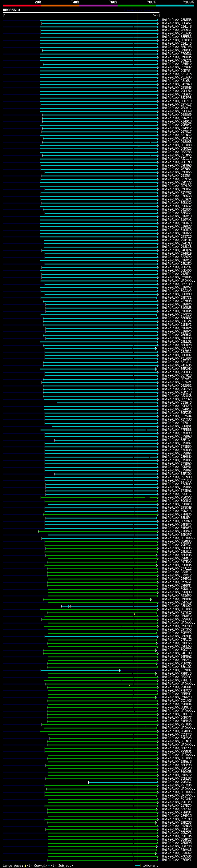197x868 pixels.
Task: Click the white query sequence bar
Action: pyautogui.click(x=81, y=13)
